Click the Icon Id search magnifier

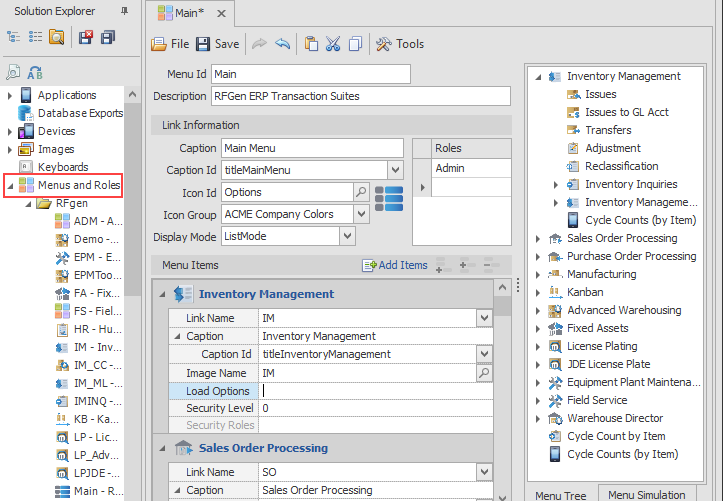point(361,192)
